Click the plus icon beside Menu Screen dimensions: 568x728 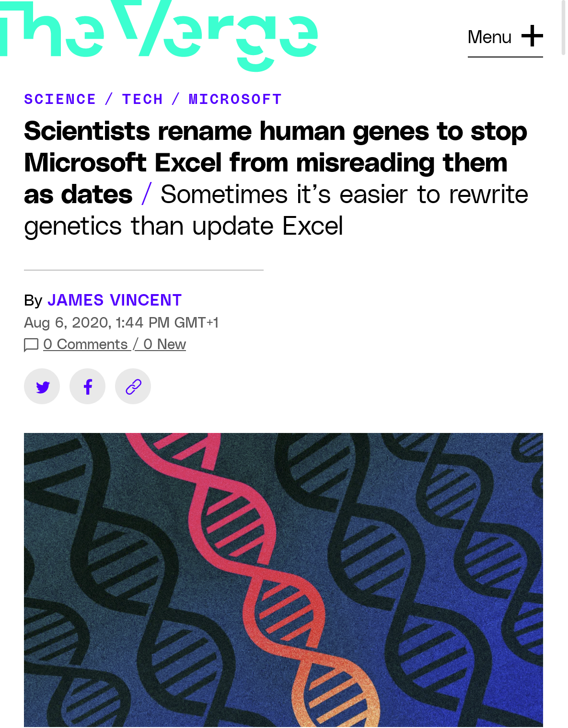click(532, 36)
